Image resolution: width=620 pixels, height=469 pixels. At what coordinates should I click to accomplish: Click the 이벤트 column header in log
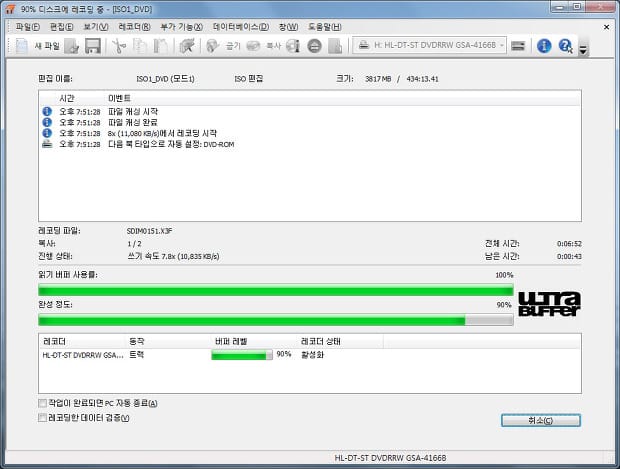tap(120, 98)
